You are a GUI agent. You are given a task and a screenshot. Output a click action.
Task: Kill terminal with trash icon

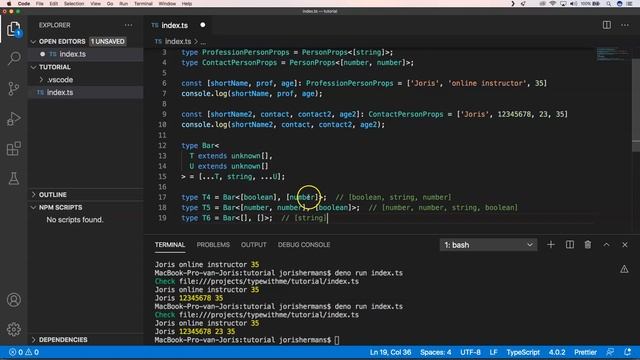[587, 244]
